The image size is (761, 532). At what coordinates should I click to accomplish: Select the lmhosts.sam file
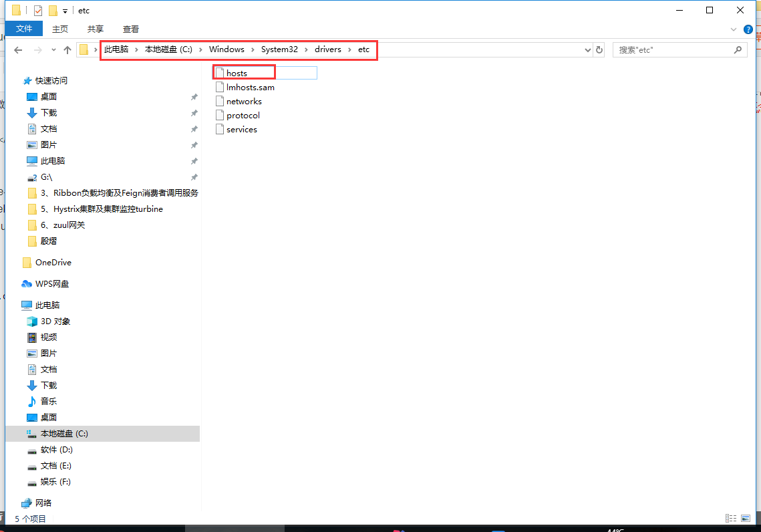[x=251, y=88]
